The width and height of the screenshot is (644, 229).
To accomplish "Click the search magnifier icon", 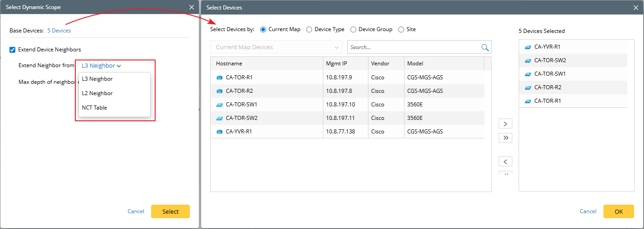I will pyautogui.click(x=485, y=47).
